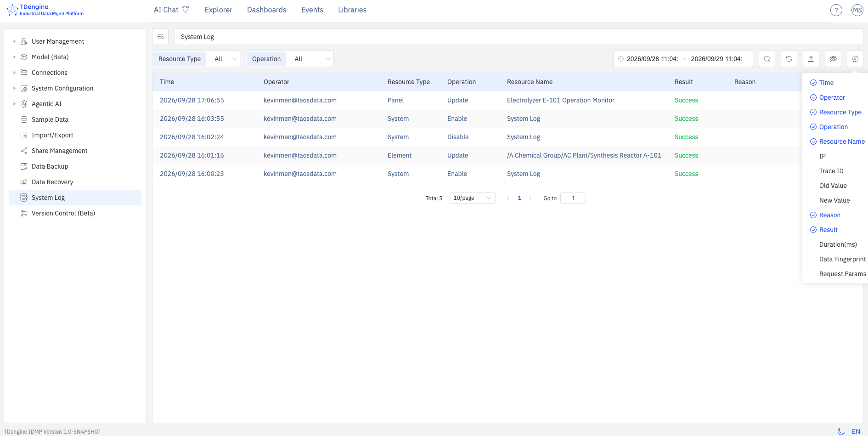Expand the System Configuration tree arrow
The image size is (868, 436).
[x=14, y=88]
